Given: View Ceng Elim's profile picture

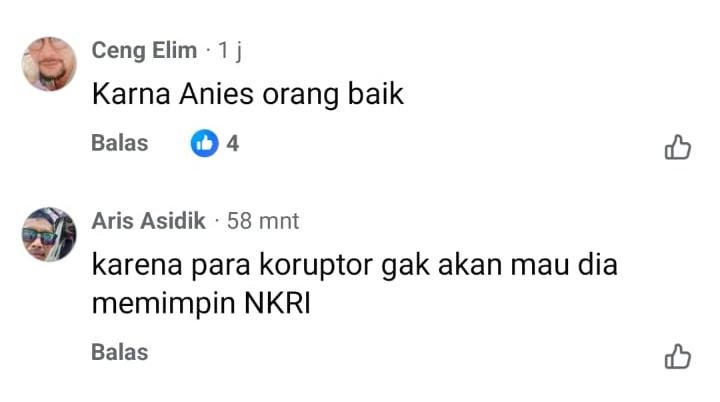Looking at the screenshot, I should 49,64.
